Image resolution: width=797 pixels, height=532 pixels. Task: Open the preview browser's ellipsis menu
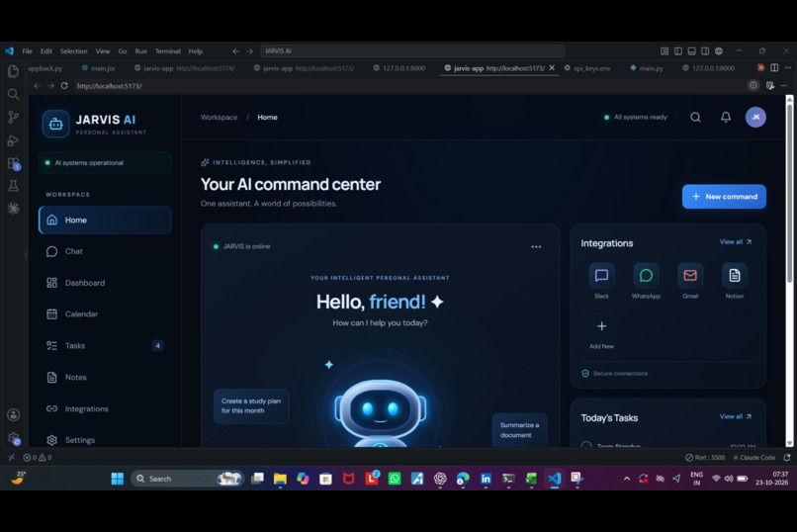pyautogui.click(x=784, y=86)
